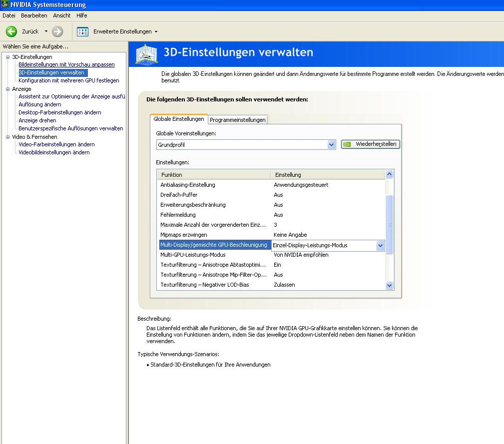Click the Anwendungsgesteuert setting value
The width and height of the screenshot is (504, 444).
click(x=301, y=185)
